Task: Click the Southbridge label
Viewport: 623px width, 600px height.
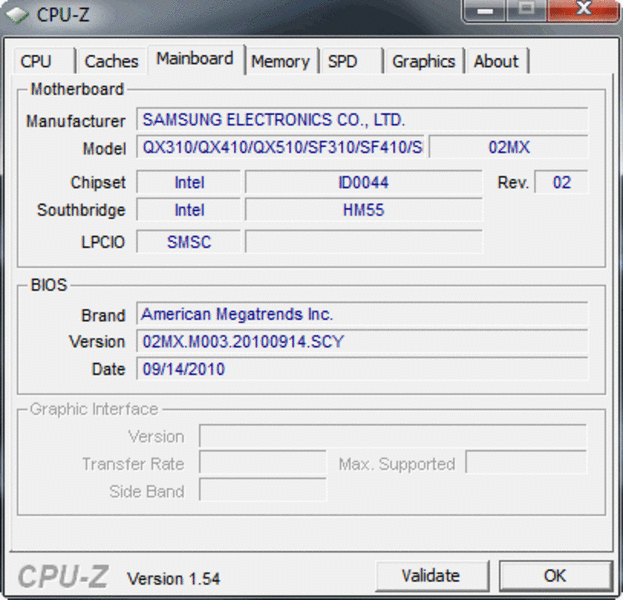Action: [x=81, y=210]
